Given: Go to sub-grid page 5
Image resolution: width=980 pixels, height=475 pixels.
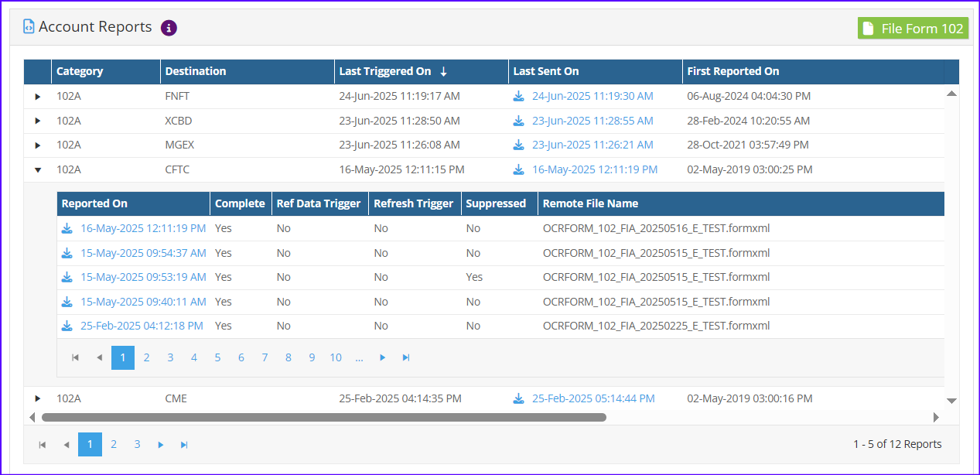Looking at the screenshot, I should pyautogui.click(x=217, y=357).
